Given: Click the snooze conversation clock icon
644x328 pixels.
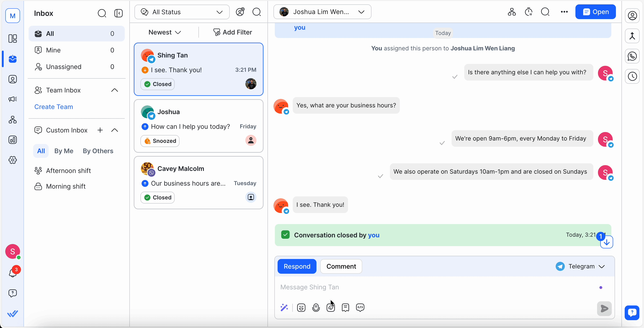Looking at the screenshot, I should click(x=528, y=12).
